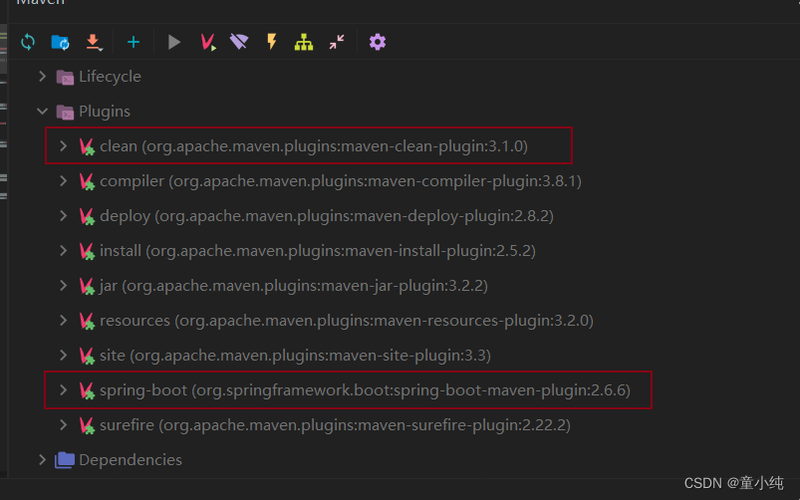Select the maven-jar-plugin entry
800x500 pixels.
283,286
